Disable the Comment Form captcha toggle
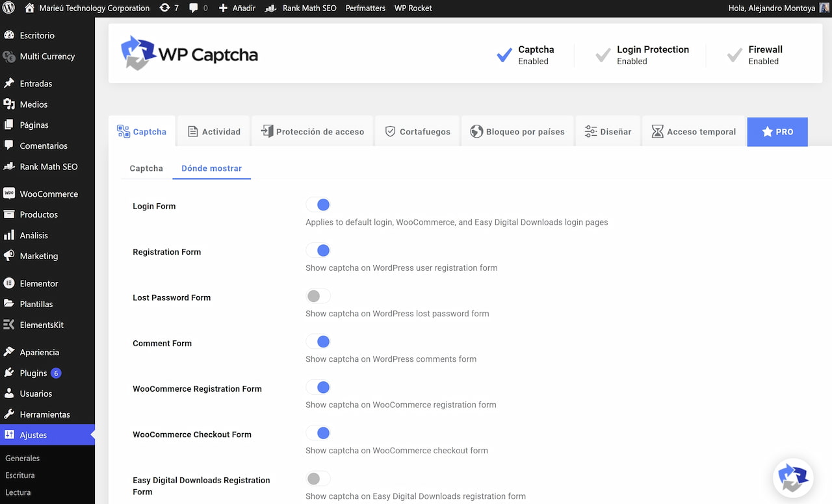This screenshot has height=504, width=832. pyautogui.click(x=318, y=342)
